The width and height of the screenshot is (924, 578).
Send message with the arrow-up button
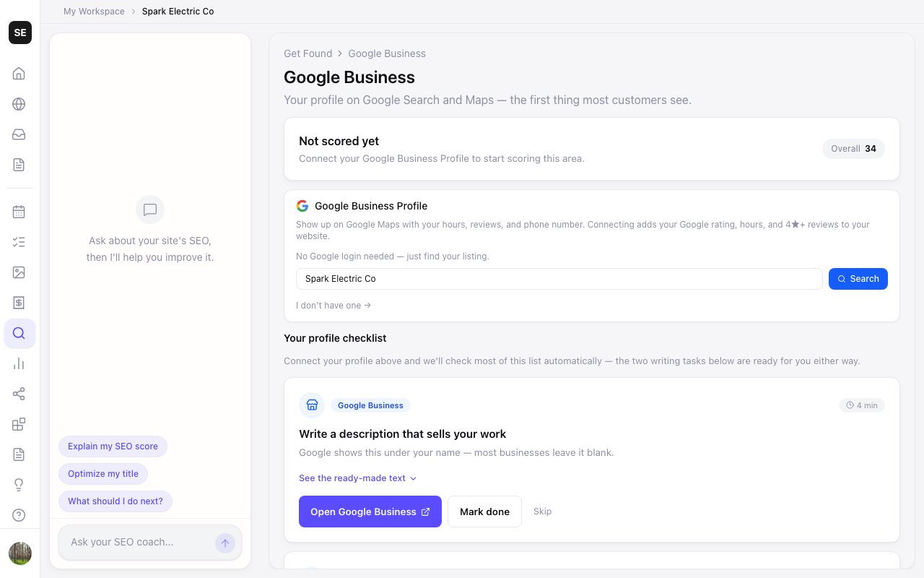tap(225, 543)
